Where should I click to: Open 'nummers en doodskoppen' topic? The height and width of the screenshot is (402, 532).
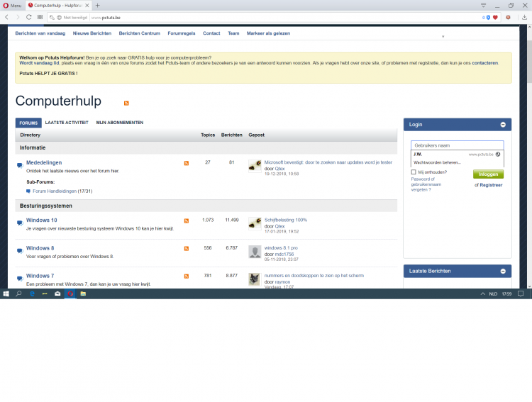pos(314,276)
